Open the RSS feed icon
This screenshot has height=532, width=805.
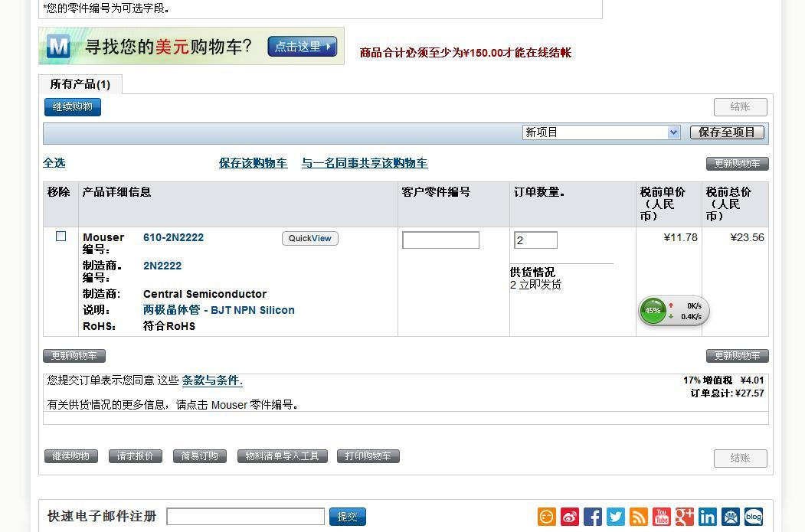(639, 517)
